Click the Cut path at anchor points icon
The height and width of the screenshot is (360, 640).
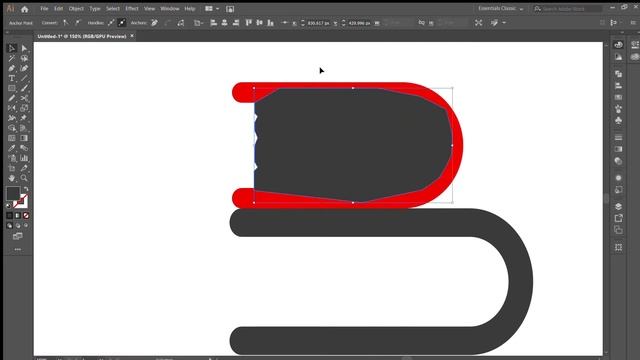coord(181,23)
